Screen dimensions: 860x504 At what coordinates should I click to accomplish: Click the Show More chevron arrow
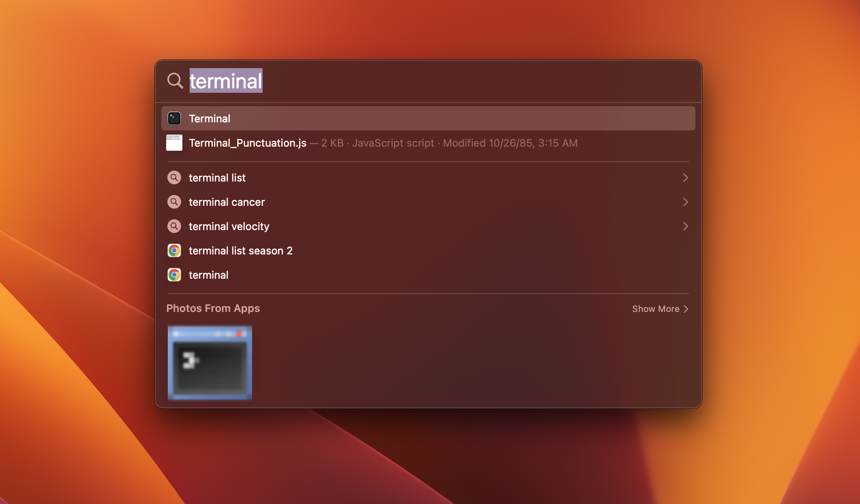(x=686, y=309)
